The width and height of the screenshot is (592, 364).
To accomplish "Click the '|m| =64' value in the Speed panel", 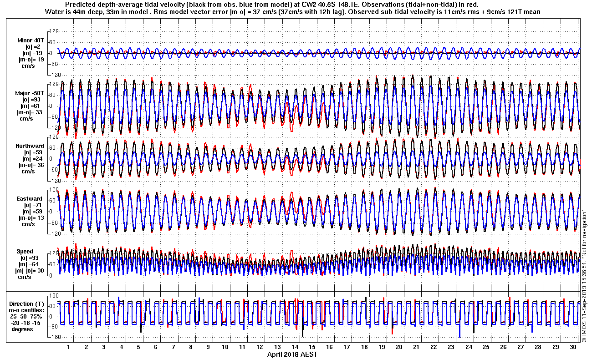I will [x=29, y=264].
